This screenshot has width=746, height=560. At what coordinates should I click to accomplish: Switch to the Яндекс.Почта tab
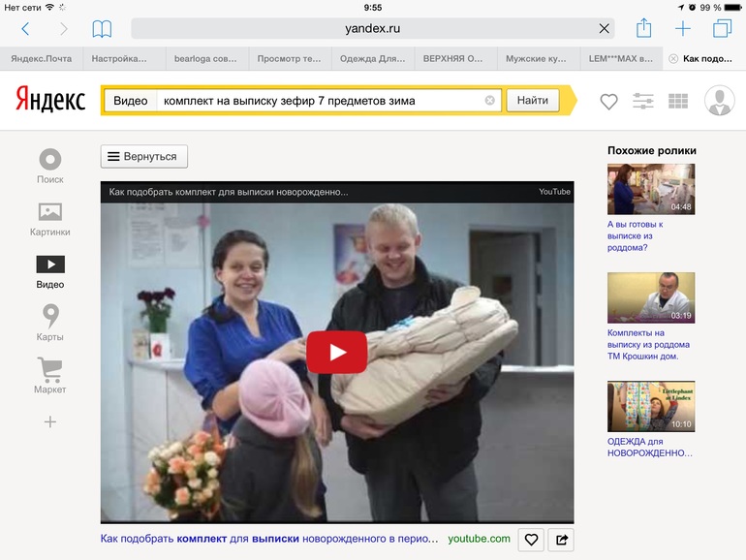point(42,58)
